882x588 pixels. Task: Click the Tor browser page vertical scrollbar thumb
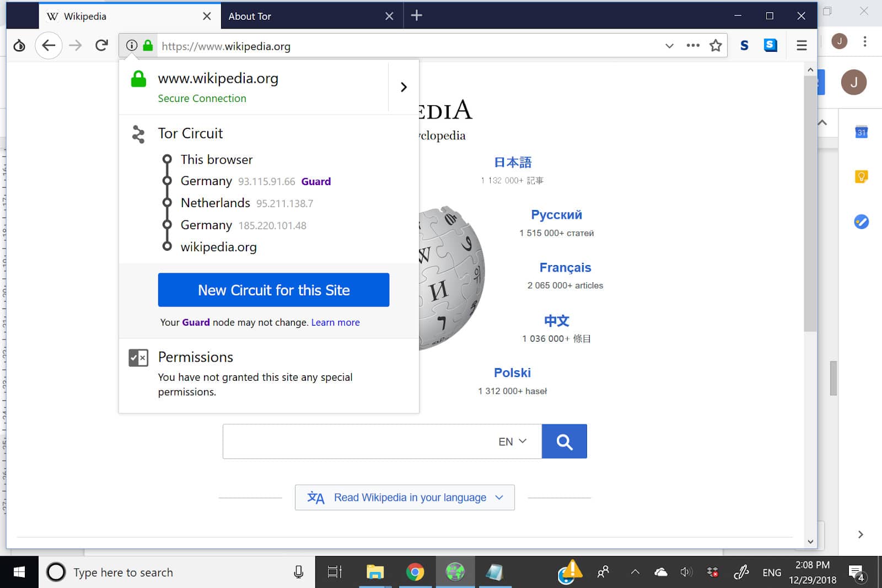click(x=810, y=204)
